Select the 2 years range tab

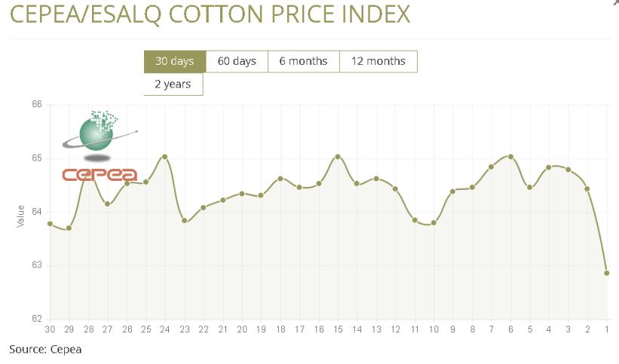point(173,84)
